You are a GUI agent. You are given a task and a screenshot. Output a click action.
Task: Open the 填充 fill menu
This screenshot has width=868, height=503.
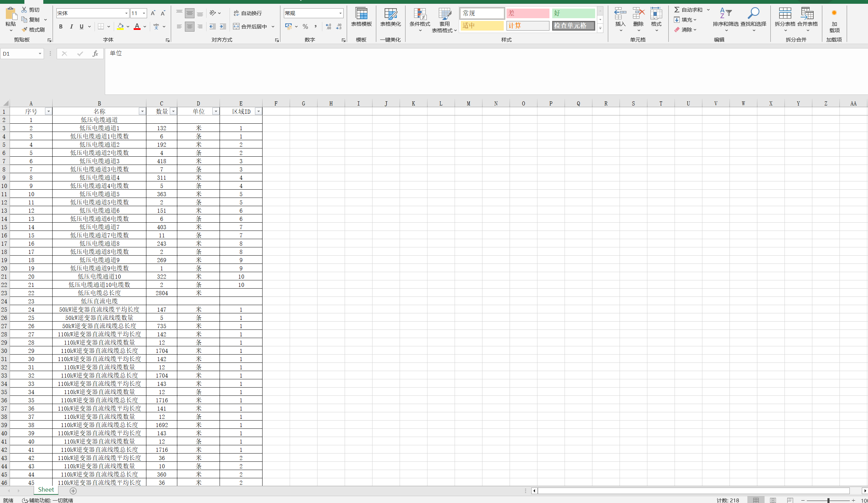click(x=685, y=20)
